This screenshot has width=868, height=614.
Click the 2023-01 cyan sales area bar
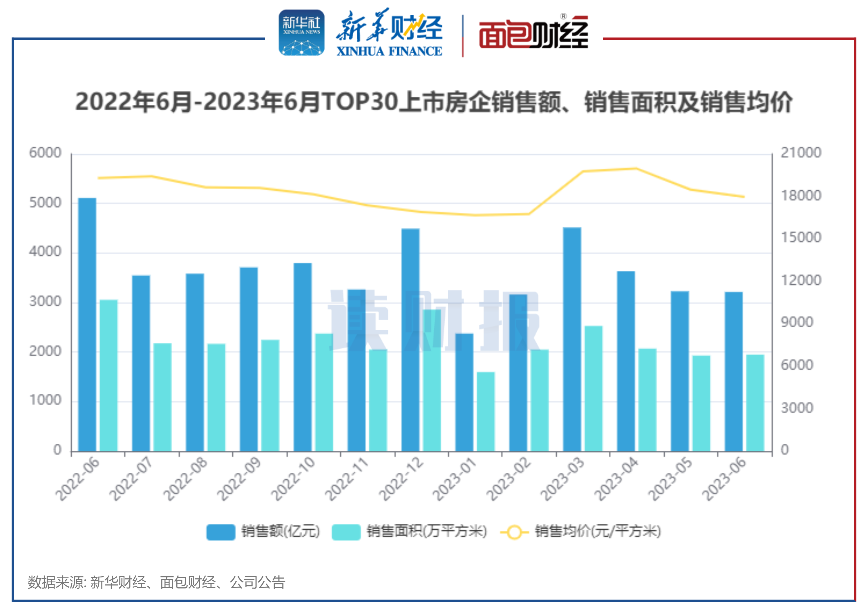point(486,411)
